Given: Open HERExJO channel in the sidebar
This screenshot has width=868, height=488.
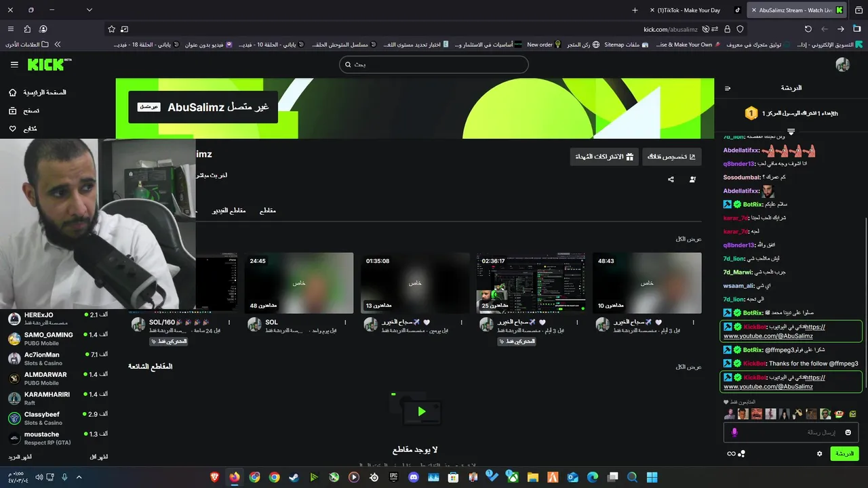Looking at the screenshot, I should [58, 319].
